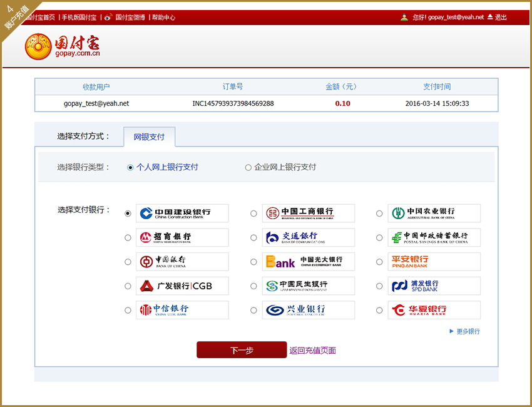Open 手机版国付宝 in top navigation
This screenshot has height=407, width=532.
pos(79,18)
